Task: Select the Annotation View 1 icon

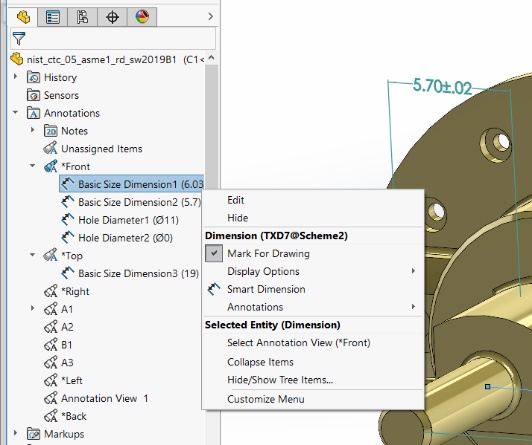Action: coord(51,398)
